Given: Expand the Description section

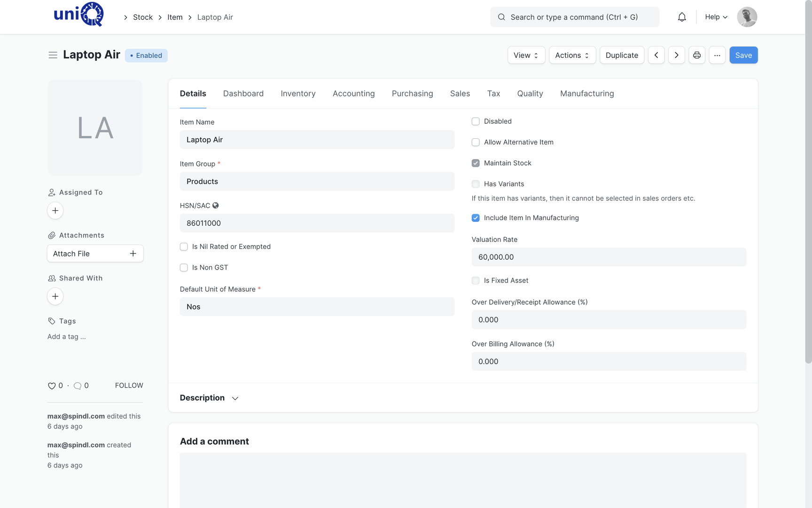Looking at the screenshot, I should click(x=209, y=398).
